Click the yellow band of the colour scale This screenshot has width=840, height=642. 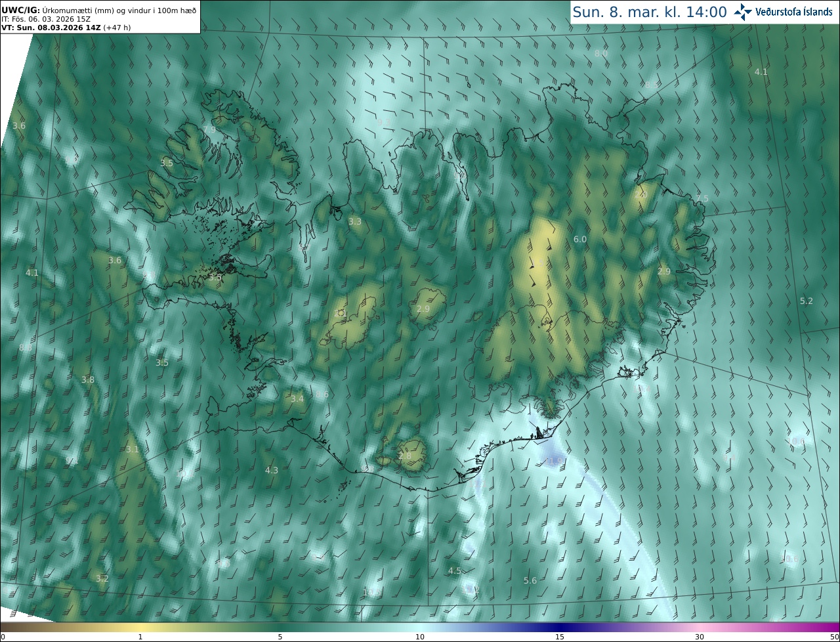[x=141, y=628]
